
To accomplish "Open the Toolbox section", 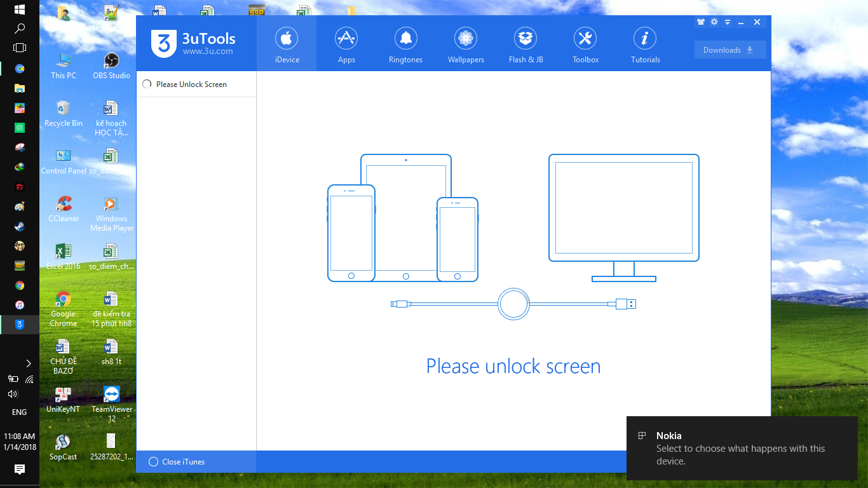I will coord(585,44).
